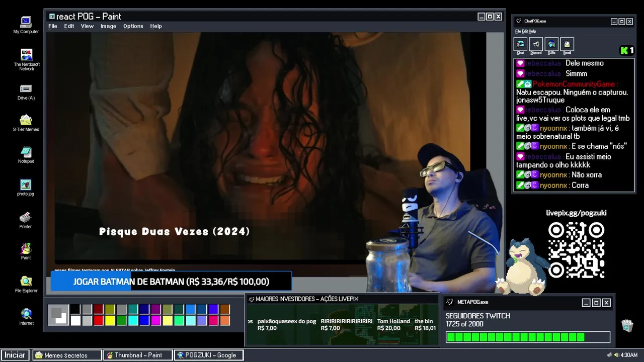Click the ChatPOG.exe title bar icon
Screen dimensions: 644x362
click(519, 21)
